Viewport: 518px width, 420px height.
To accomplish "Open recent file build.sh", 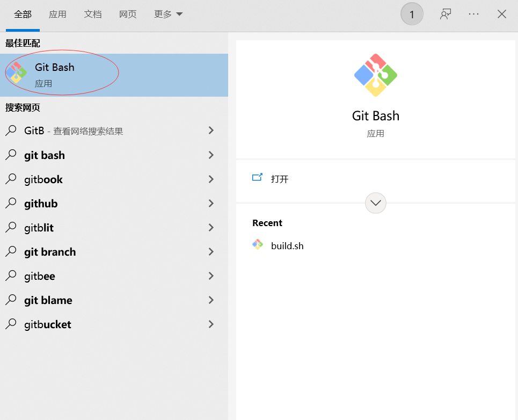I will (287, 246).
